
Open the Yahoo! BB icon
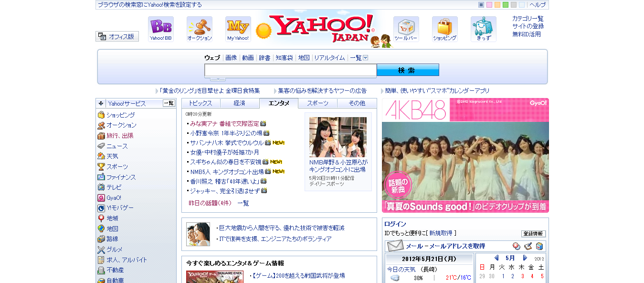(161, 29)
